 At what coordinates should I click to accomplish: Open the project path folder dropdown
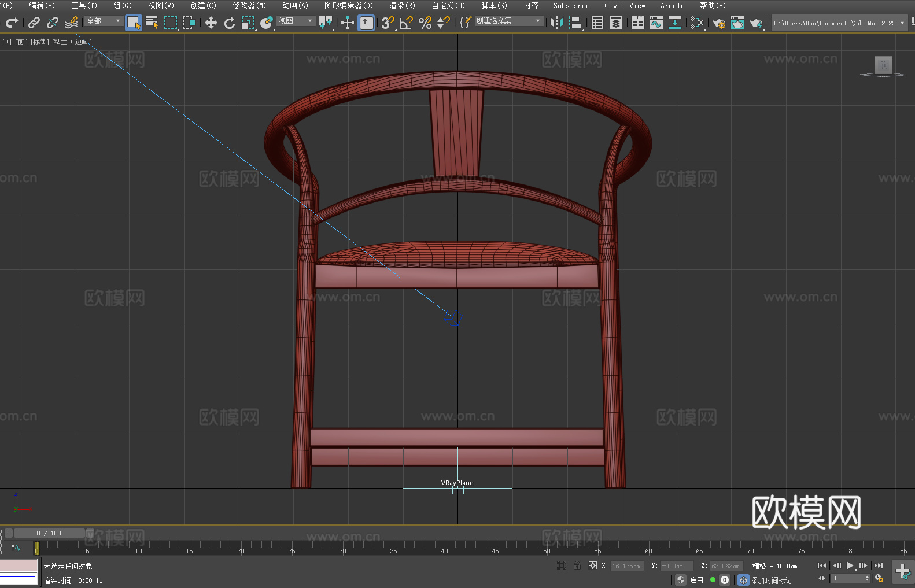coord(839,23)
